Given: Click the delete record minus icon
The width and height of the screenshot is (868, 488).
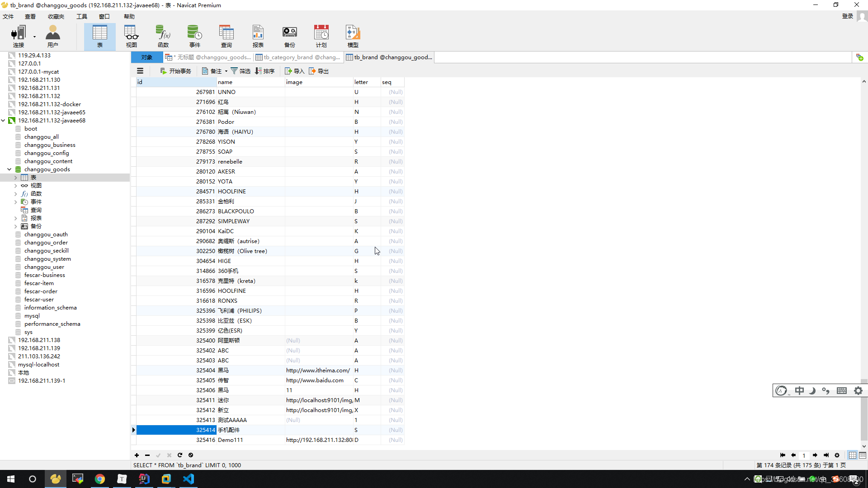Looking at the screenshot, I should (x=147, y=455).
